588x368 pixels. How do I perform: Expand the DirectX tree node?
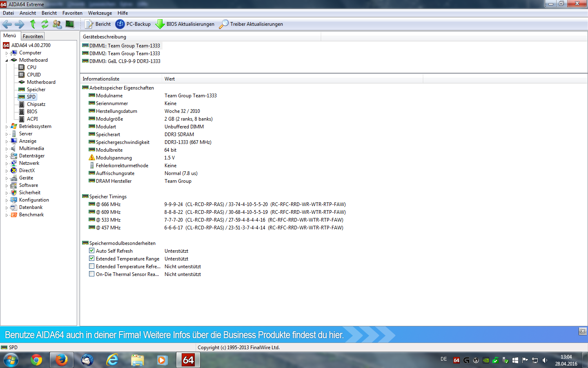7,171
